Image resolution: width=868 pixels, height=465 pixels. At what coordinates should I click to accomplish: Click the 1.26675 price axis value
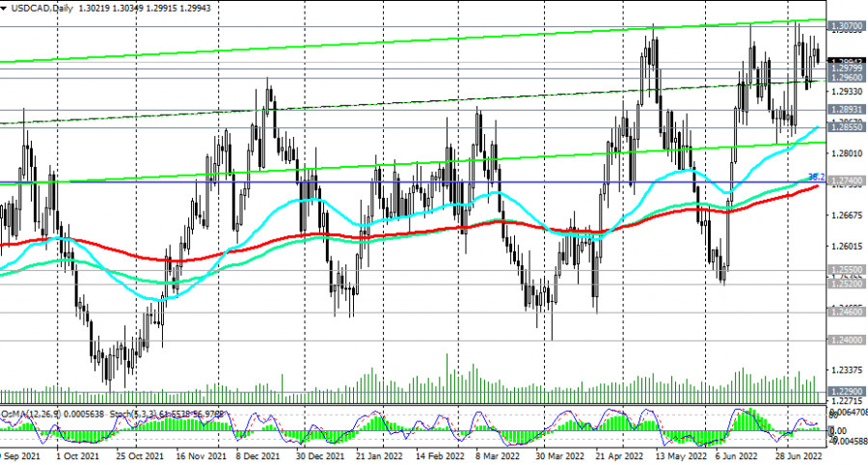pos(848,215)
